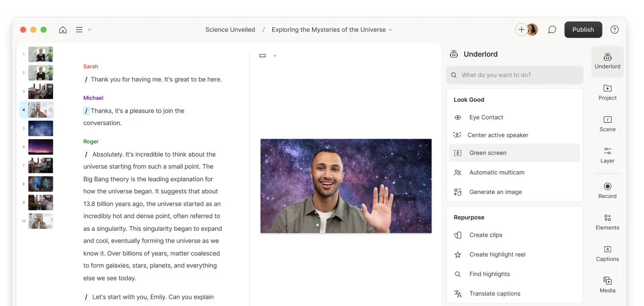Open the user profile avatar
Viewport: 644px width, 306px height.
[x=532, y=30]
